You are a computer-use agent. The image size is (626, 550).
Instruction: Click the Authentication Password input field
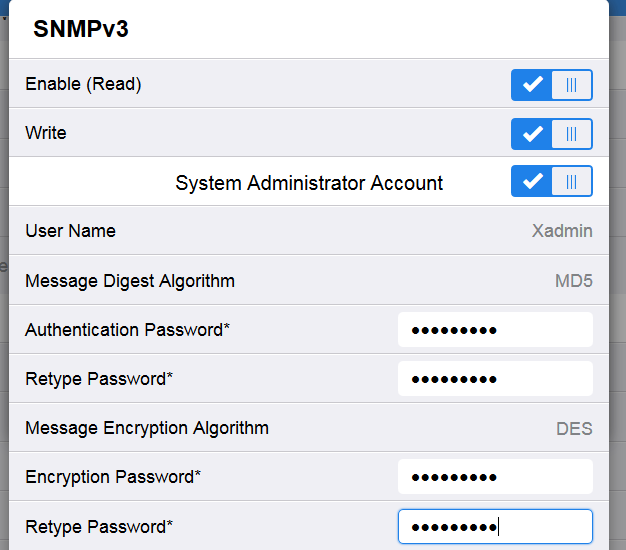pos(495,330)
